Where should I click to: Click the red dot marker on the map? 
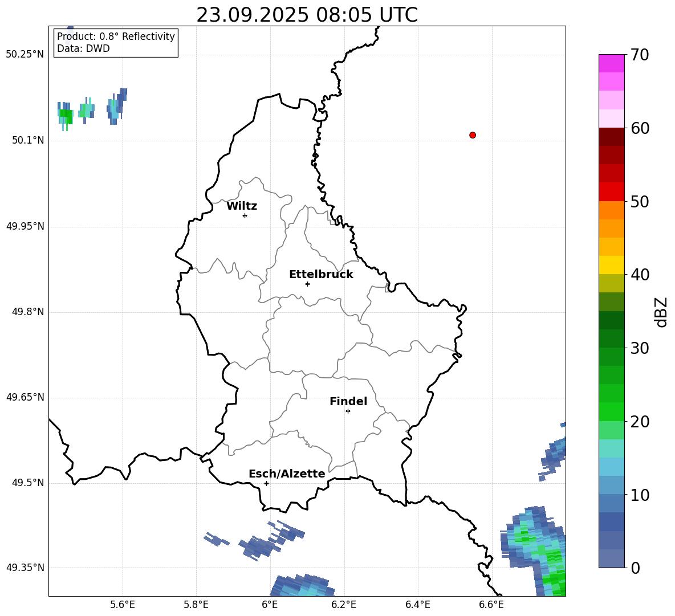(x=473, y=135)
